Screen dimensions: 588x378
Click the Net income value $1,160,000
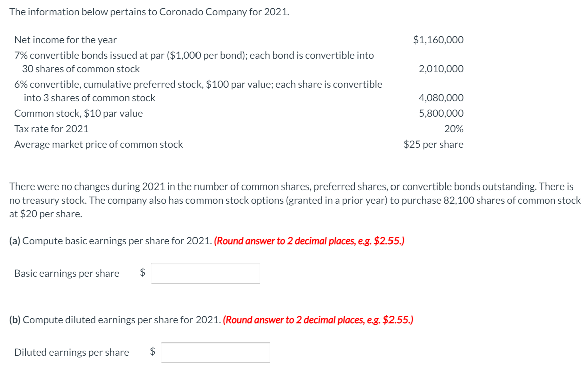click(438, 40)
